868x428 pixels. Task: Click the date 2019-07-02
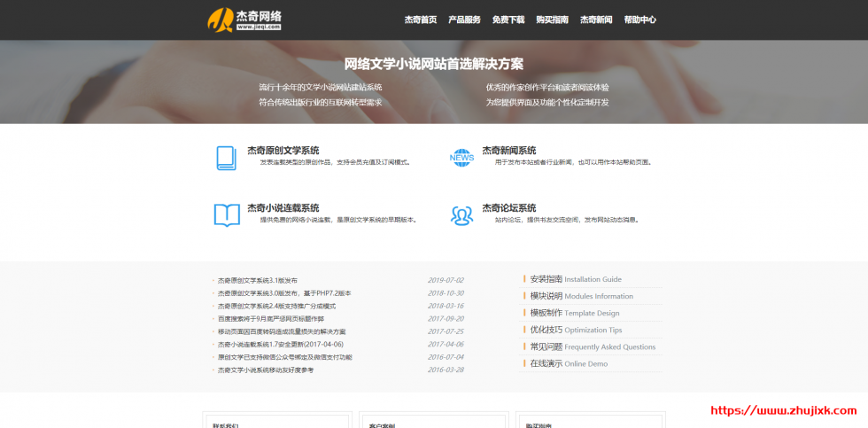[446, 280]
